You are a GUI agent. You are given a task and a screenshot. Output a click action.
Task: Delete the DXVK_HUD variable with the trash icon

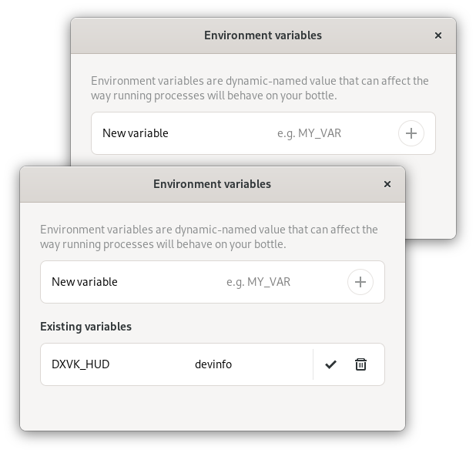(360, 364)
